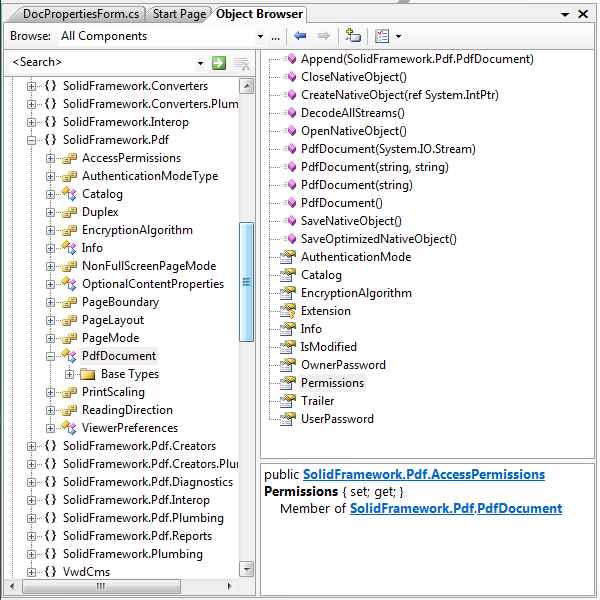Viewport: 600px width, 600px height.
Task: Select the Object Browser tab
Action: (x=259, y=14)
